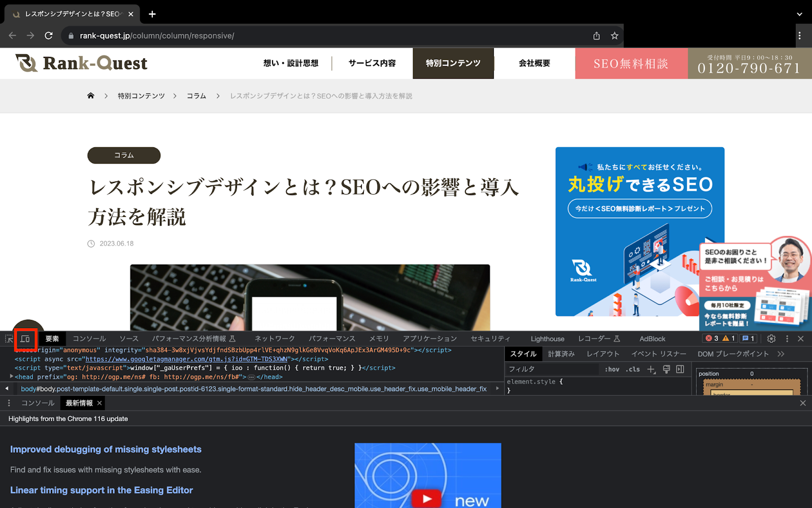This screenshot has width=812, height=508.
Task: Click the browser forward arrow
Action: click(x=30, y=36)
